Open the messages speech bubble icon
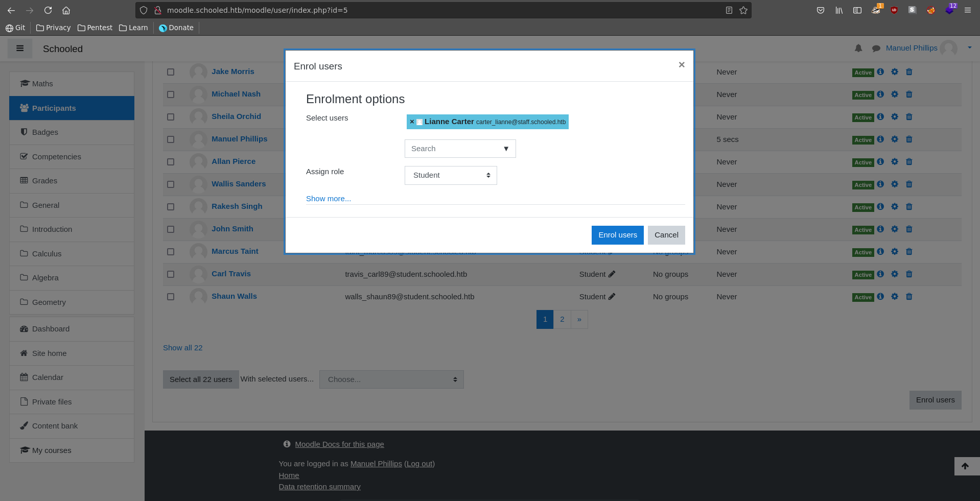The width and height of the screenshot is (980, 501). coord(876,49)
